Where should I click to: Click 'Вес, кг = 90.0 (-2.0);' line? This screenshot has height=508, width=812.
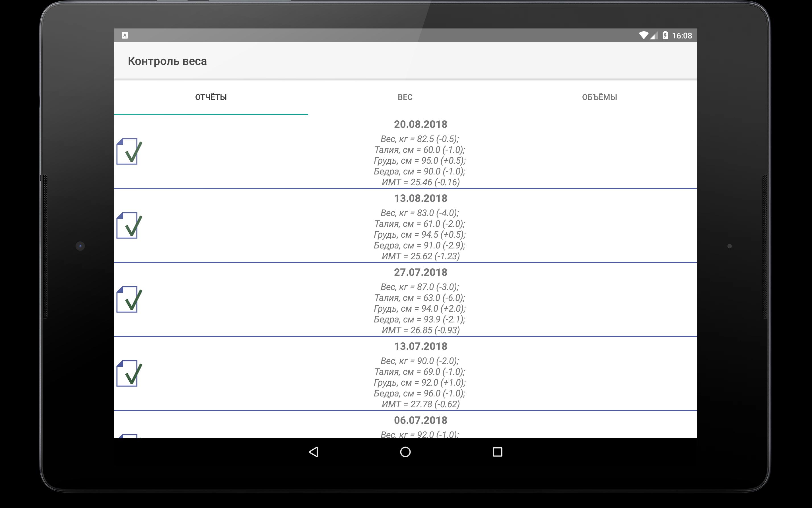click(420, 361)
